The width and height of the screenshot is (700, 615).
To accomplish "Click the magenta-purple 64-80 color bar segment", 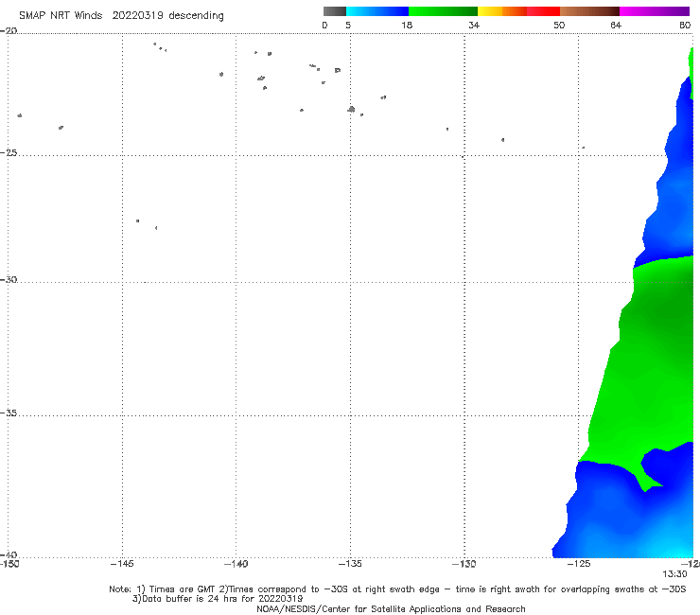I will [x=655, y=11].
